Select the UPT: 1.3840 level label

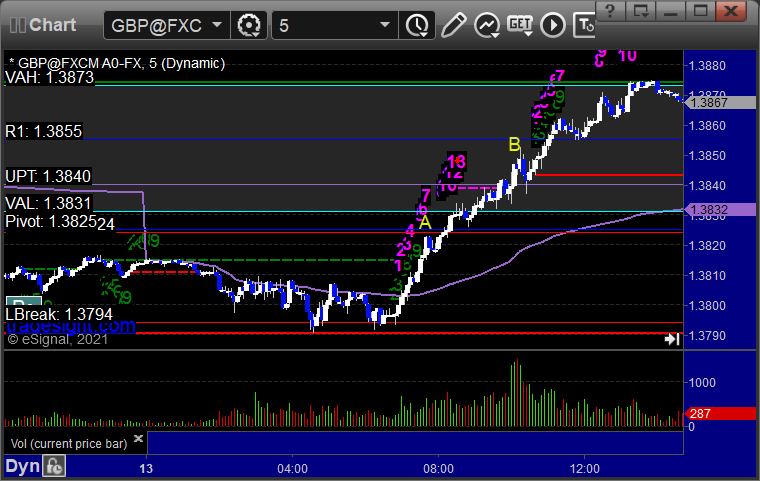point(48,176)
